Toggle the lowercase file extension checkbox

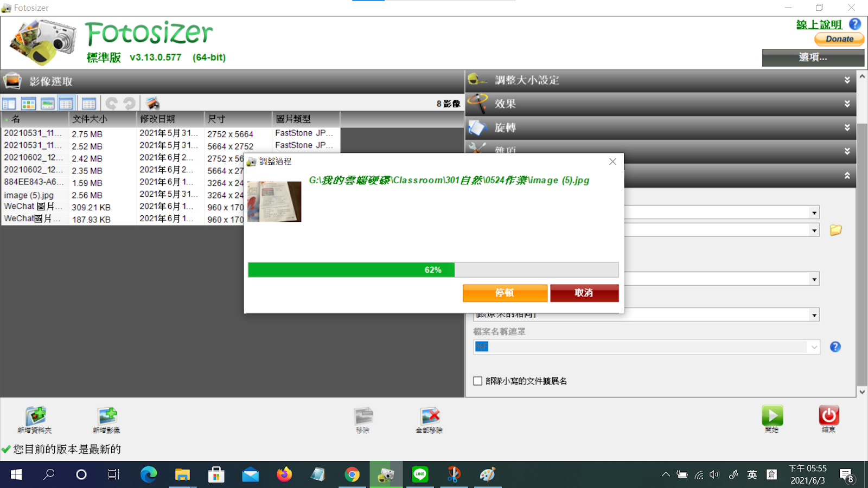click(478, 381)
